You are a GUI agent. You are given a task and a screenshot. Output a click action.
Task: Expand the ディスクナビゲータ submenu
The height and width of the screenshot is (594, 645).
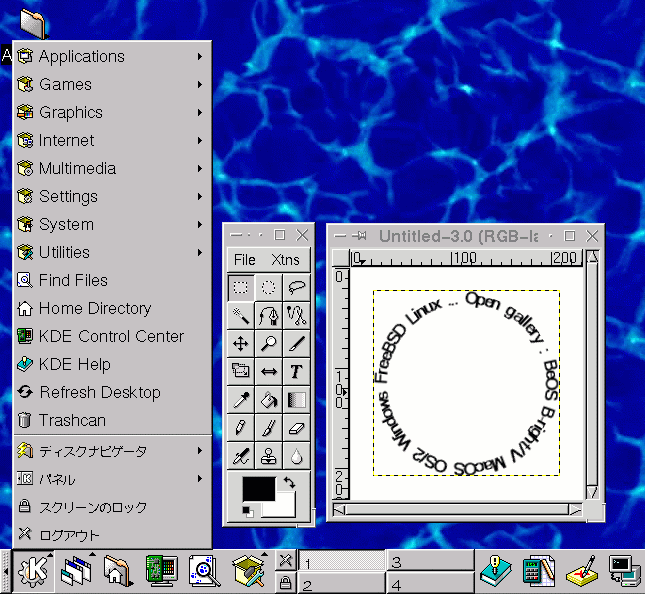112,451
